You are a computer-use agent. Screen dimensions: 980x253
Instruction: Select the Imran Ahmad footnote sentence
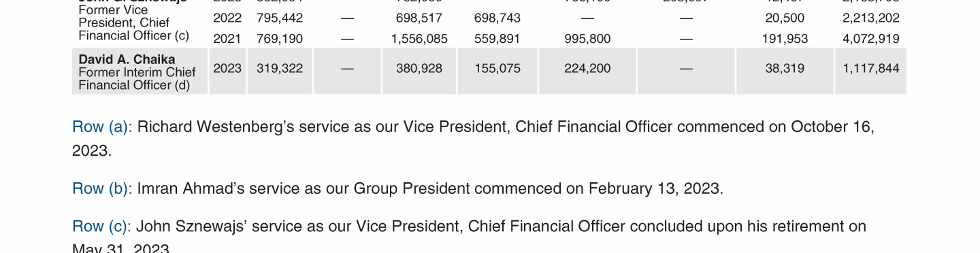click(x=430, y=188)
